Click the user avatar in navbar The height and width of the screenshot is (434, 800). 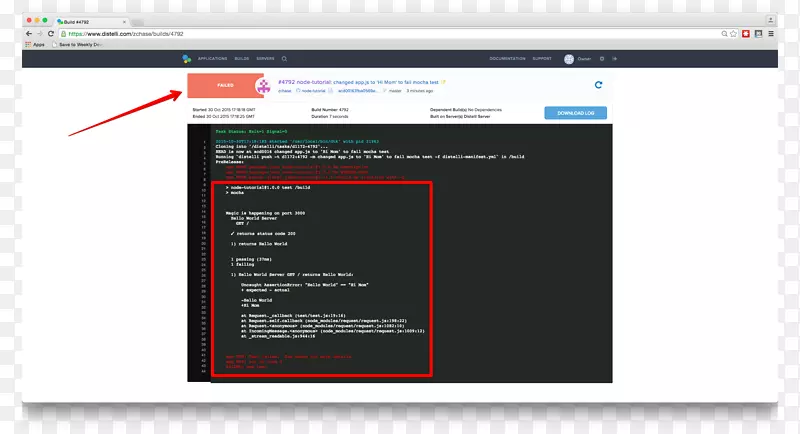coord(569,59)
